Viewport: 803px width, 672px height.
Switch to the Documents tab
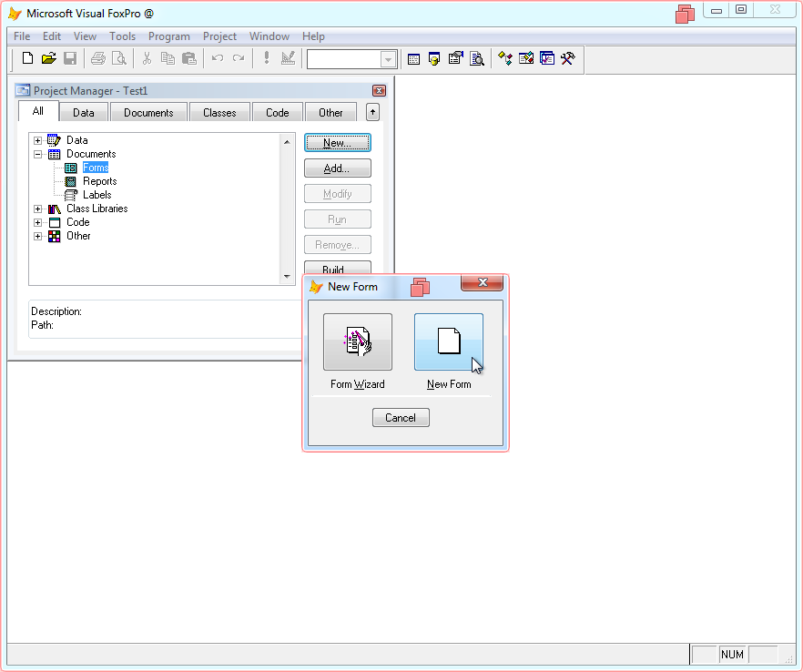pos(148,113)
